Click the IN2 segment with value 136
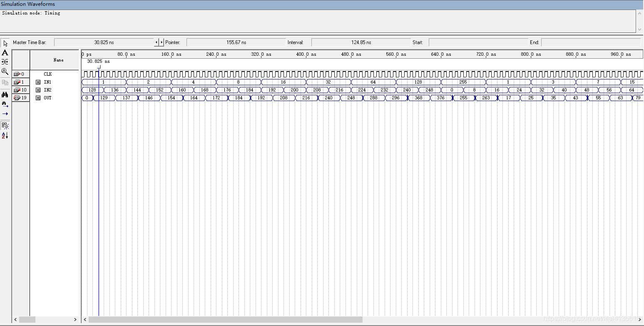 [115, 90]
